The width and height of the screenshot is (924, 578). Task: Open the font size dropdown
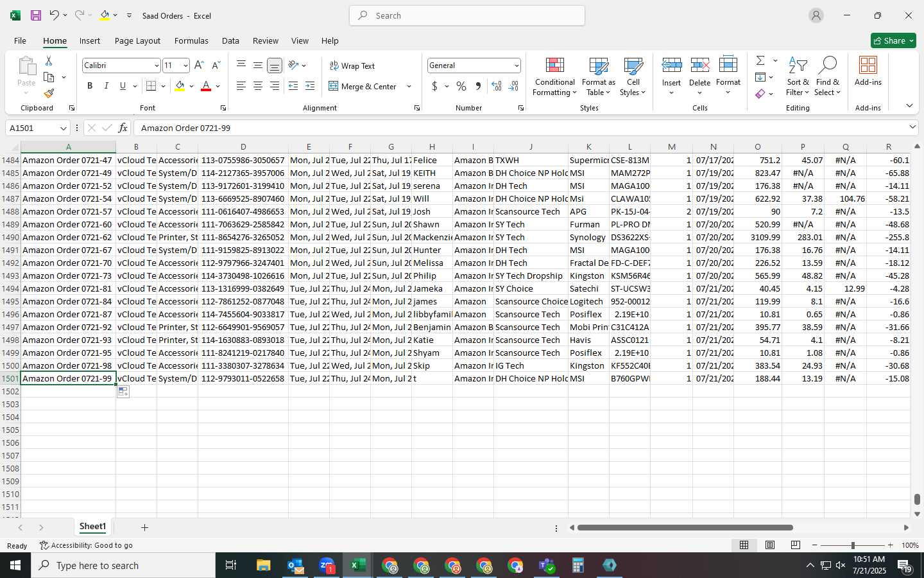coord(185,66)
